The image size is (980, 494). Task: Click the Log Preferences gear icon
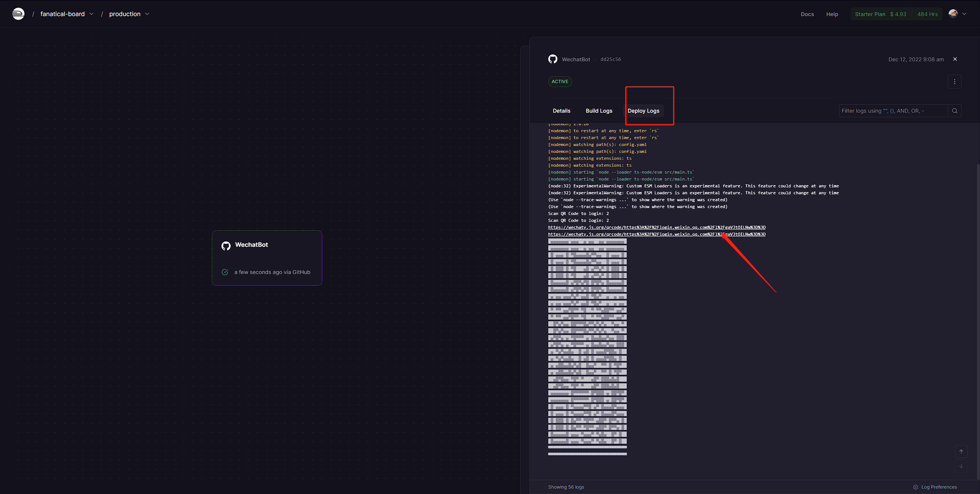pyautogui.click(x=916, y=487)
